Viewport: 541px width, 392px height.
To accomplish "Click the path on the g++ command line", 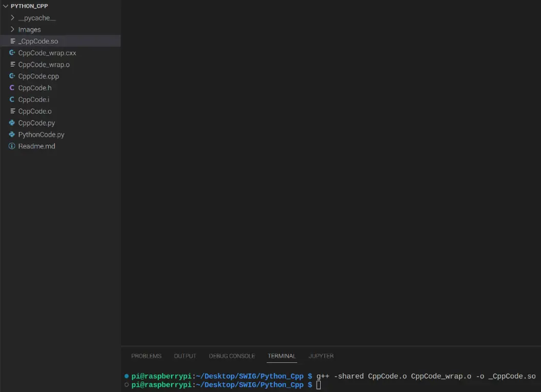I will pyautogui.click(x=250, y=376).
